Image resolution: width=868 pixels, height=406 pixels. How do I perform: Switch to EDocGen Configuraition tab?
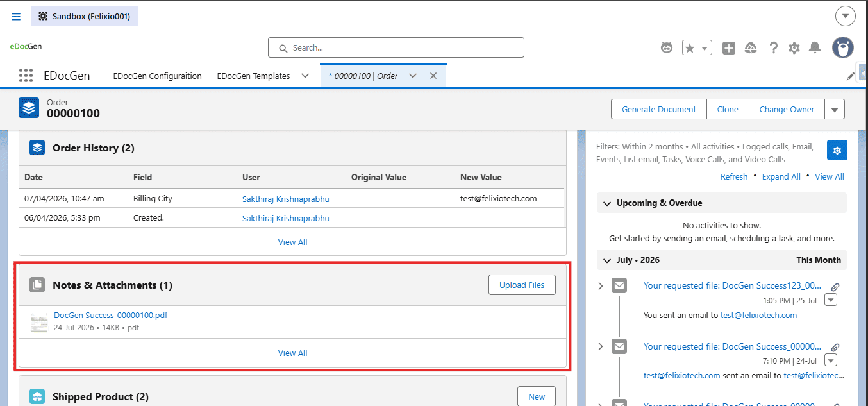tap(157, 76)
